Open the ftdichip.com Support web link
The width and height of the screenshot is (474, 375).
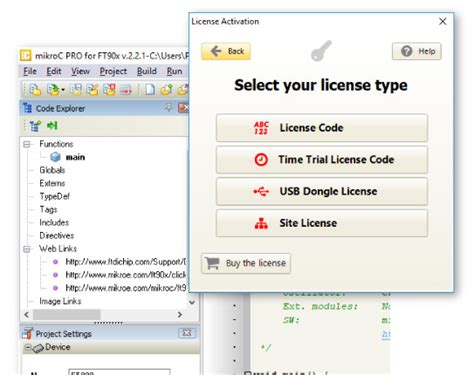[126, 262]
